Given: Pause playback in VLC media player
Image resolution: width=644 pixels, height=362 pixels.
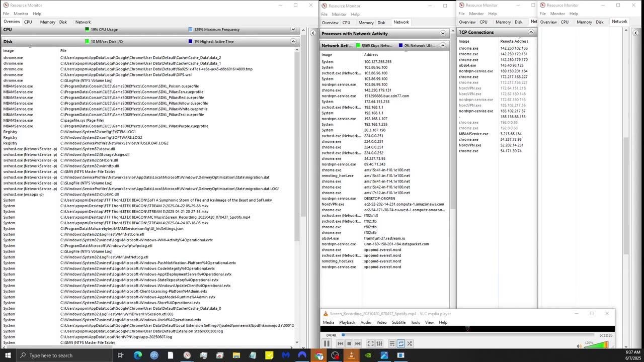Looking at the screenshot, I should click(326, 343).
